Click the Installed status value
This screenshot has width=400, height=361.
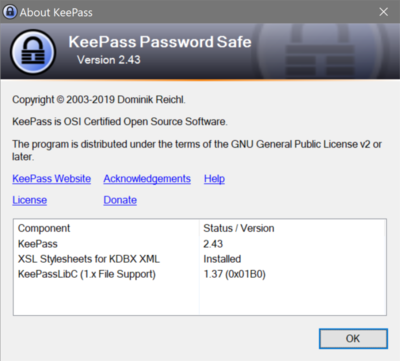tap(222, 259)
